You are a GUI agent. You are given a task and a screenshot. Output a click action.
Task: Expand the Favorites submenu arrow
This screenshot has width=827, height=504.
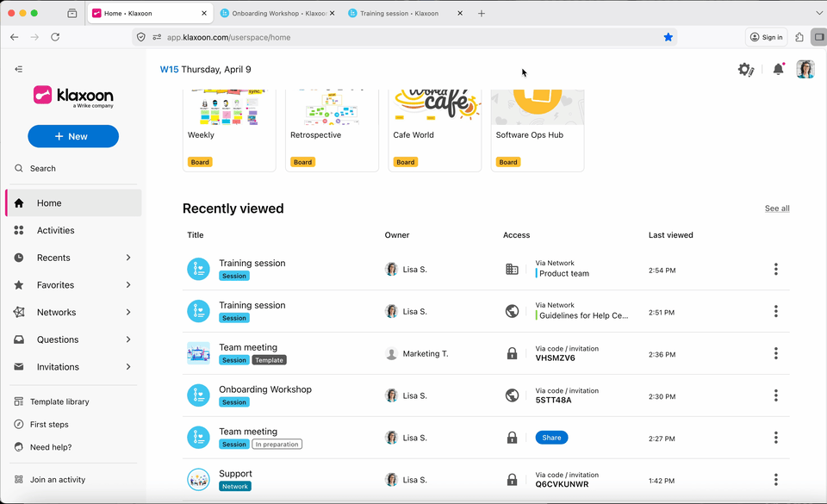[128, 285]
